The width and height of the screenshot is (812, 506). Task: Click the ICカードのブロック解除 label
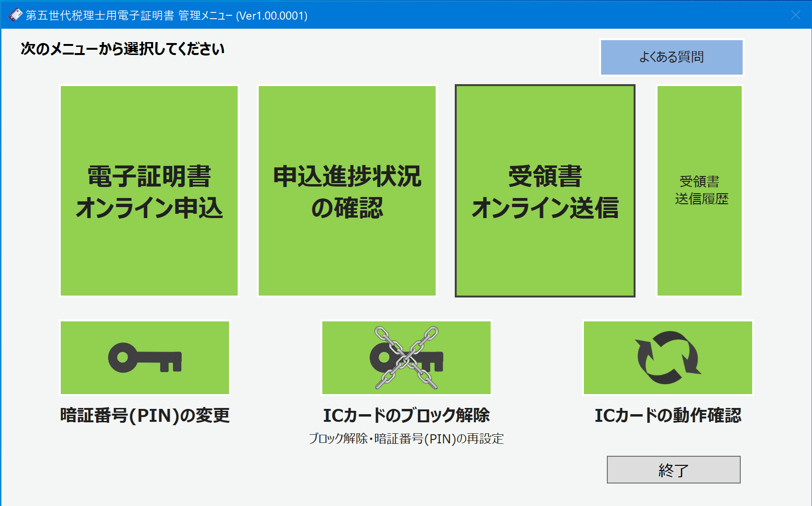pyautogui.click(x=406, y=415)
